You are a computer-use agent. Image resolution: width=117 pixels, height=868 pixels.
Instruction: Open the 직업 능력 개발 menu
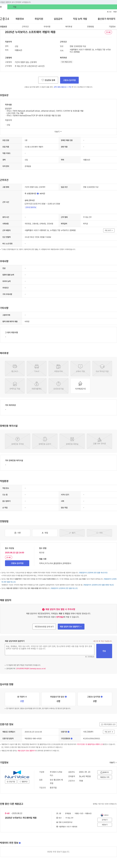(x=80, y=19)
